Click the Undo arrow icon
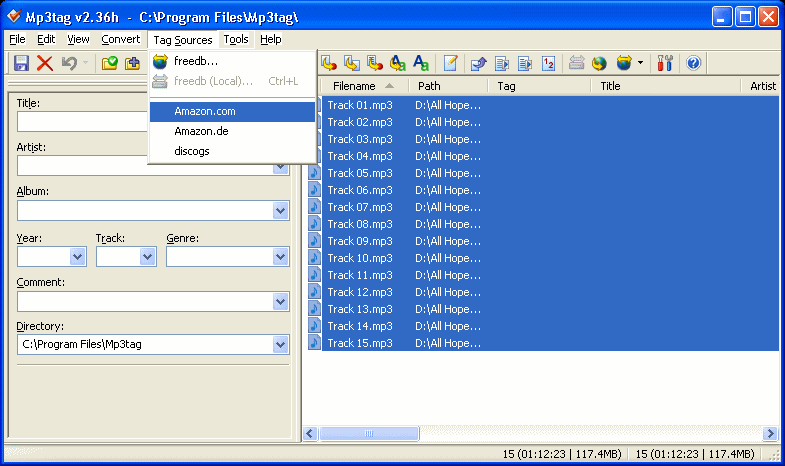 69,63
